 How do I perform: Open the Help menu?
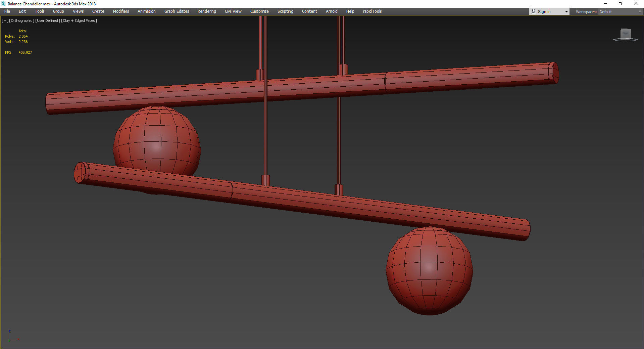pyautogui.click(x=350, y=11)
